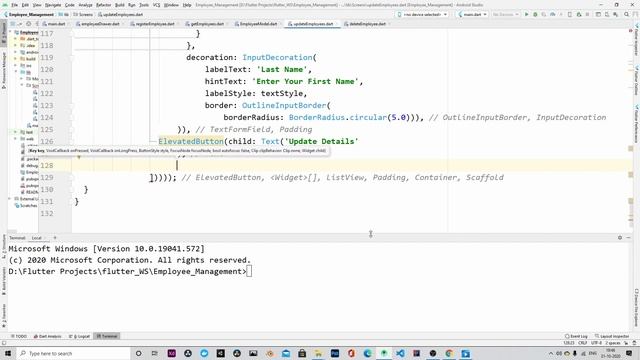Open Microsoft Store from taskbar
Viewport: 640px width, 360px height.
click(302, 353)
